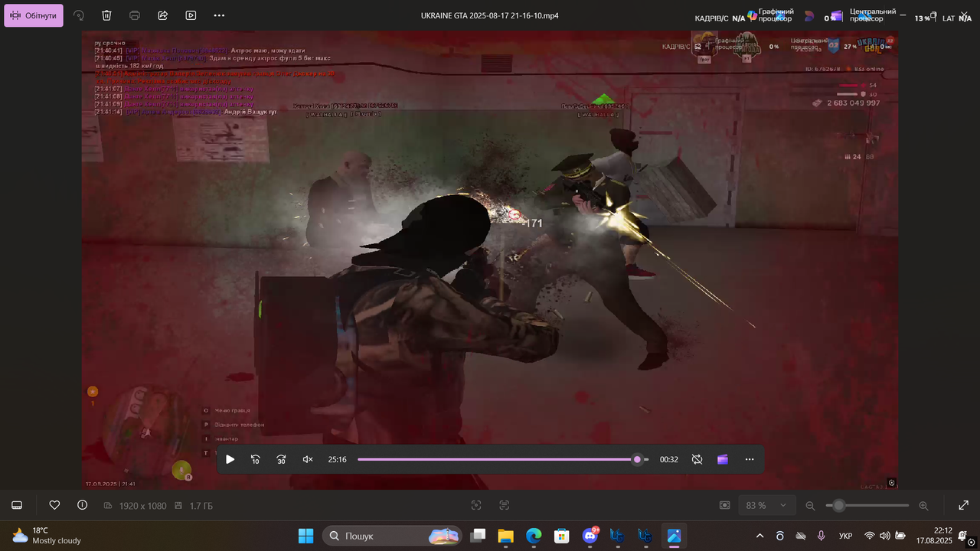Viewport: 980px width, 551px height.
Task: Click the print icon in the toolbar
Action: tap(135, 15)
